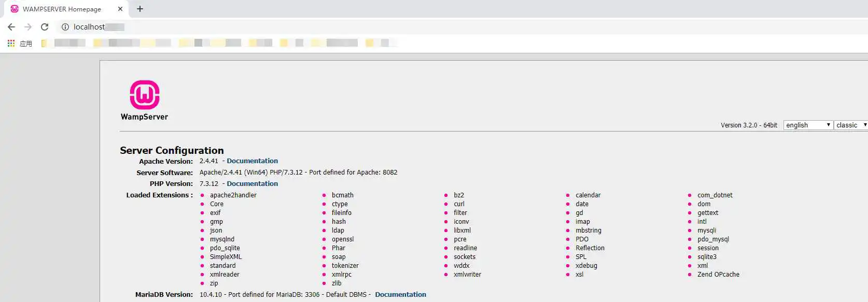
Task: Click the gmp extension
Action: [x=216, y=222]
